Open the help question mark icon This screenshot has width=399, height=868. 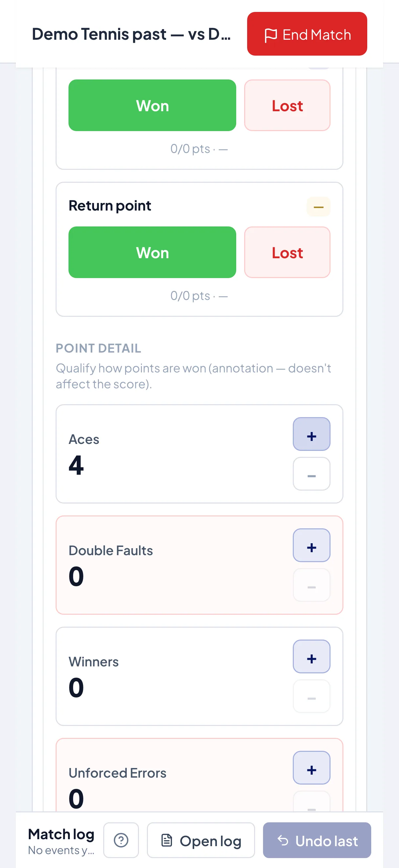coord(121,840)
